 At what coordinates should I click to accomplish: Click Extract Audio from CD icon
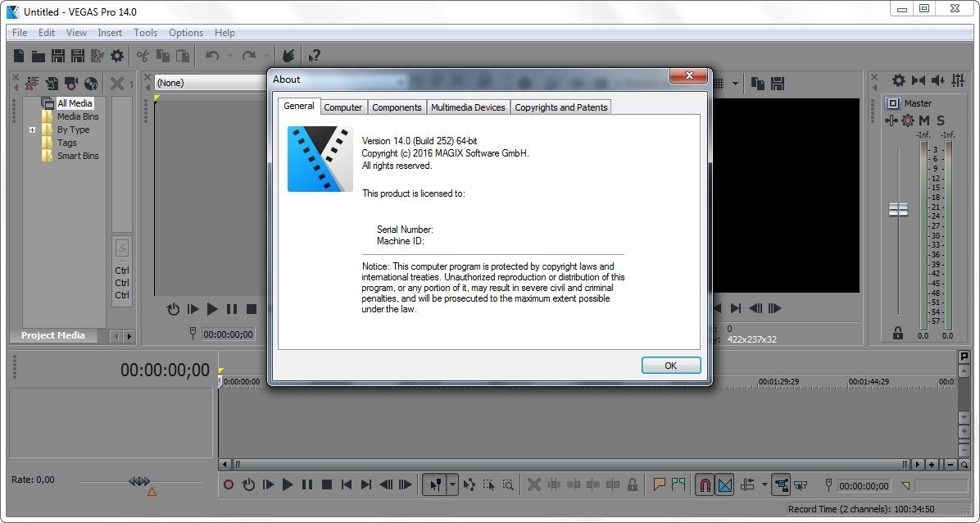click(x=91, y=84)
